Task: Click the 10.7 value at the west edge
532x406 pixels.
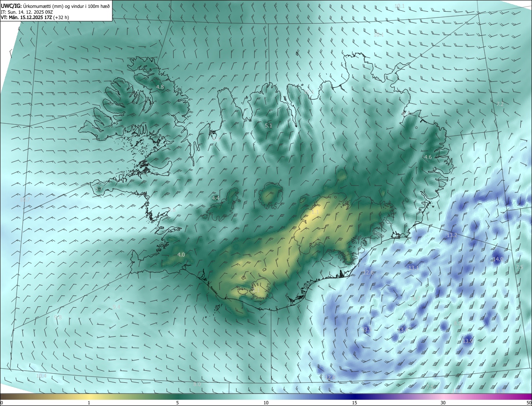Action: (25, 200)
